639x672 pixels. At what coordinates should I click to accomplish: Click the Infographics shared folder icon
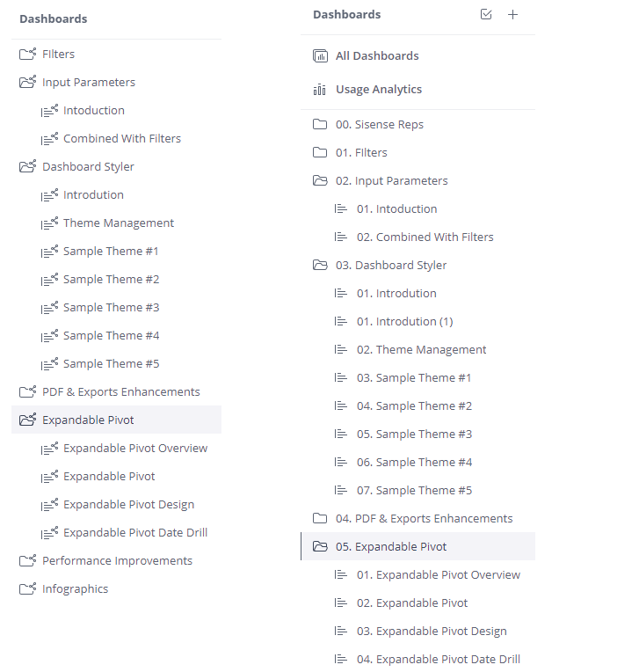pyautogui.click(x=27, y=588)
